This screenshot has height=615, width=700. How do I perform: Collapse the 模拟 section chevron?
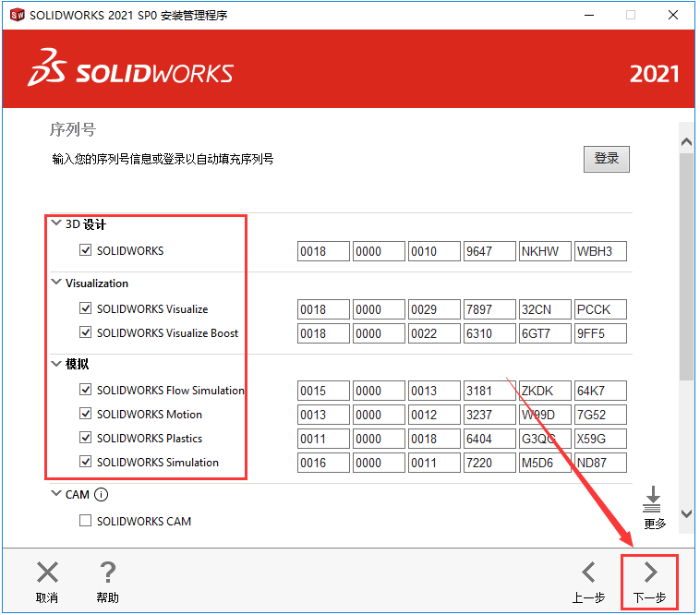tap(56, 364)
